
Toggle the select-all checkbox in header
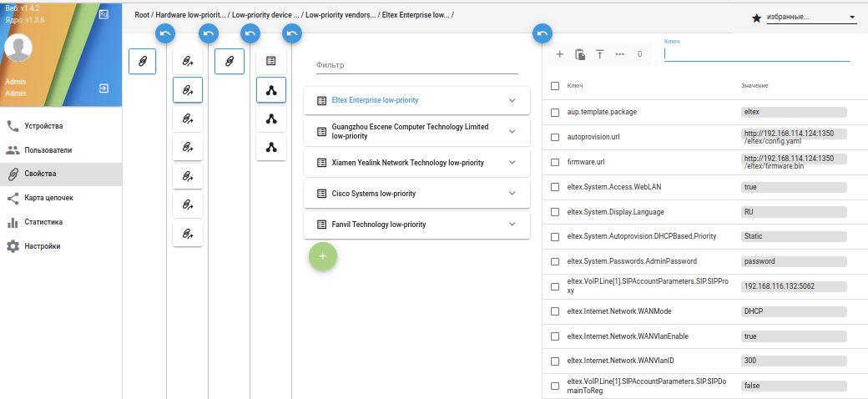tap(555, 86)
